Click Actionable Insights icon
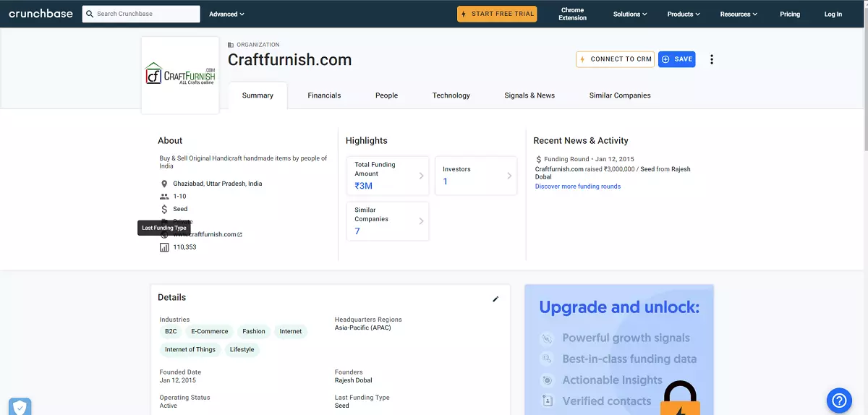 pyautogui.click(x=548, y=380)
